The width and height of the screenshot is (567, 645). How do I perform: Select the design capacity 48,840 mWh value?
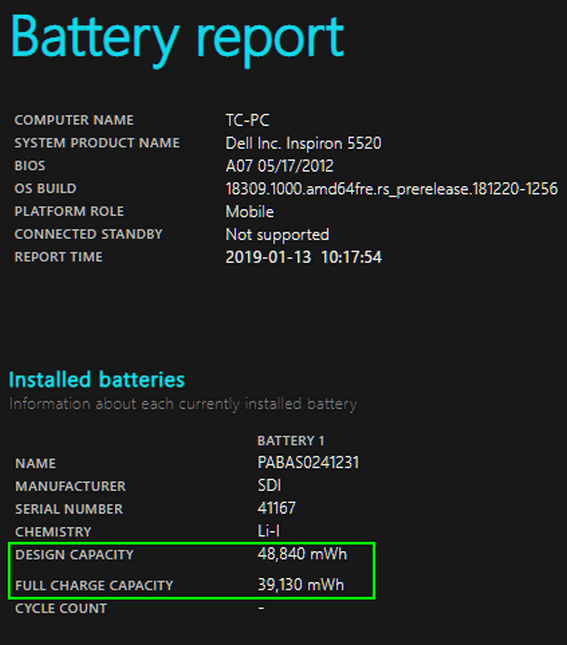[302, 554]
